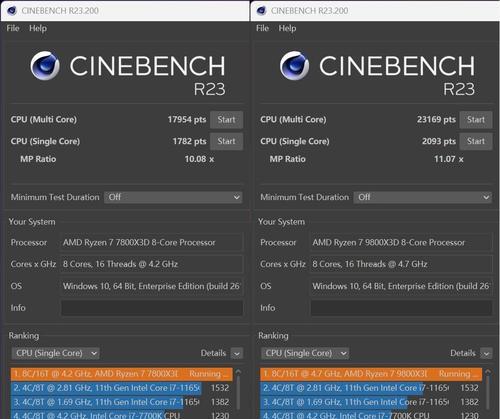Toggle Details checkbox in left window ranking
Viewport: 500px width, 419px height.
click(237, 353)
